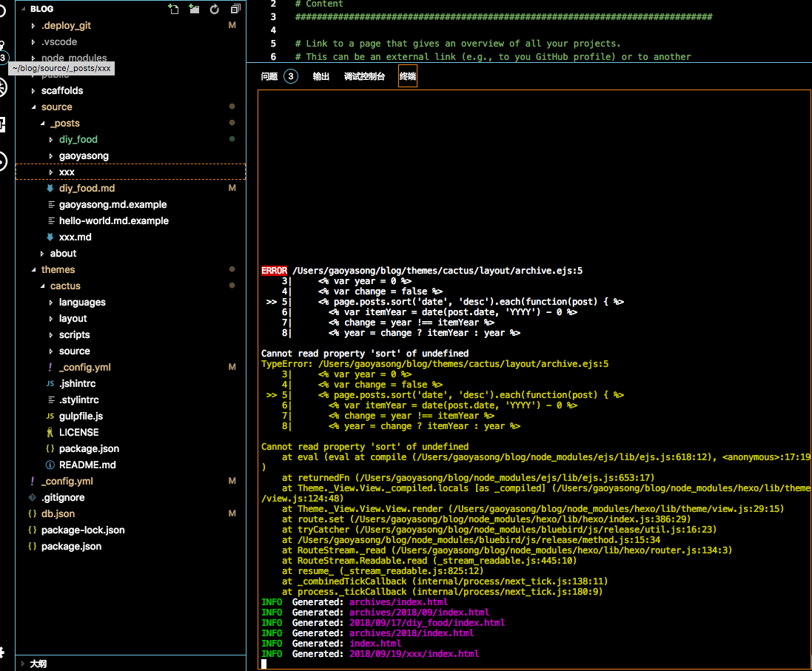Image resolution: width=812 pixels, height=671 pixels.
Task: Click the cactus _config.yml exclamation icon
Action: point(50,367)
